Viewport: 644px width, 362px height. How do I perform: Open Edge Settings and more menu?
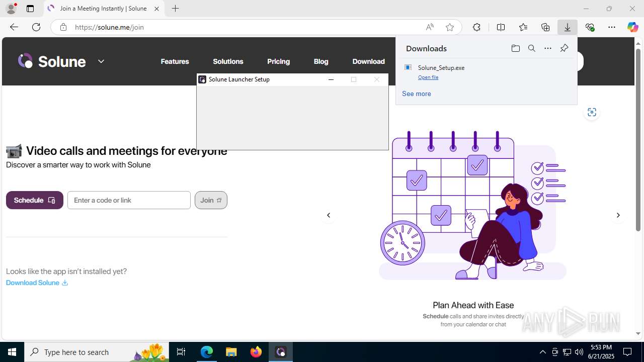pyautogui.click(x=612, y=27)
